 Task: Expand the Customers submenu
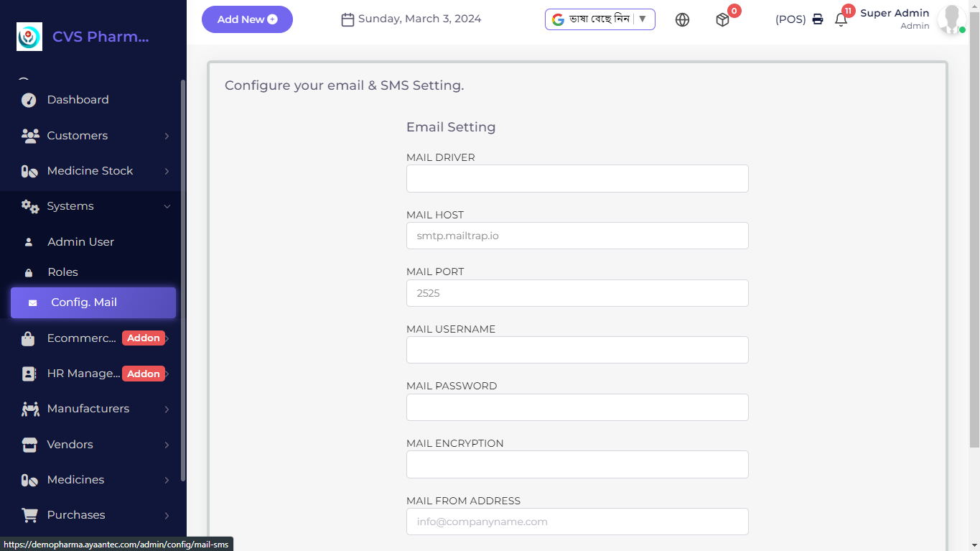(167, 136)
